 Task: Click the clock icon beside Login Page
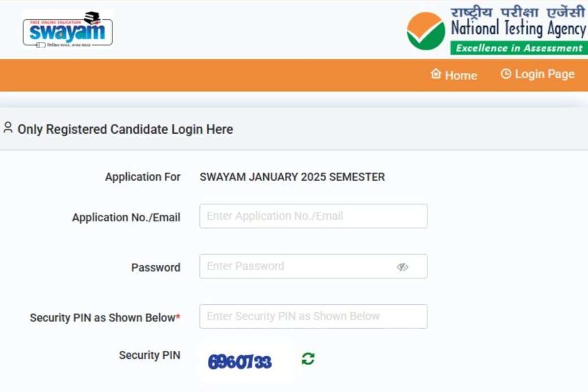tap(505, 73)
